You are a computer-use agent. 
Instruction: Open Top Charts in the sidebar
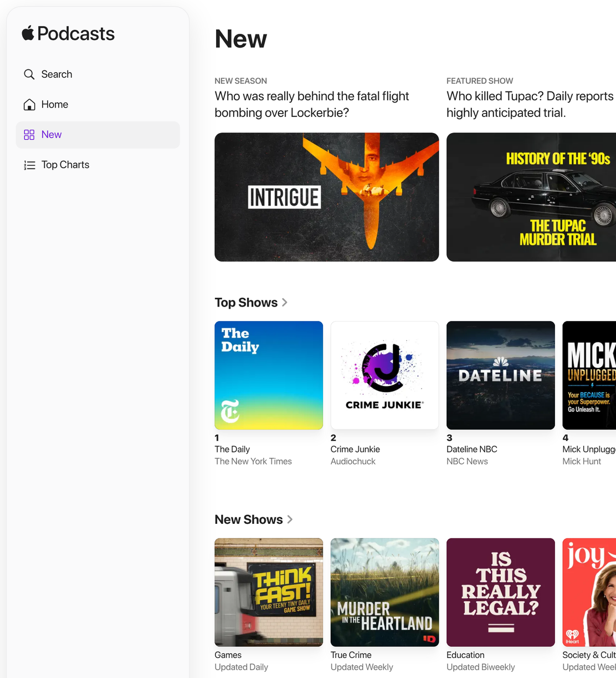(x=97, y=165)
